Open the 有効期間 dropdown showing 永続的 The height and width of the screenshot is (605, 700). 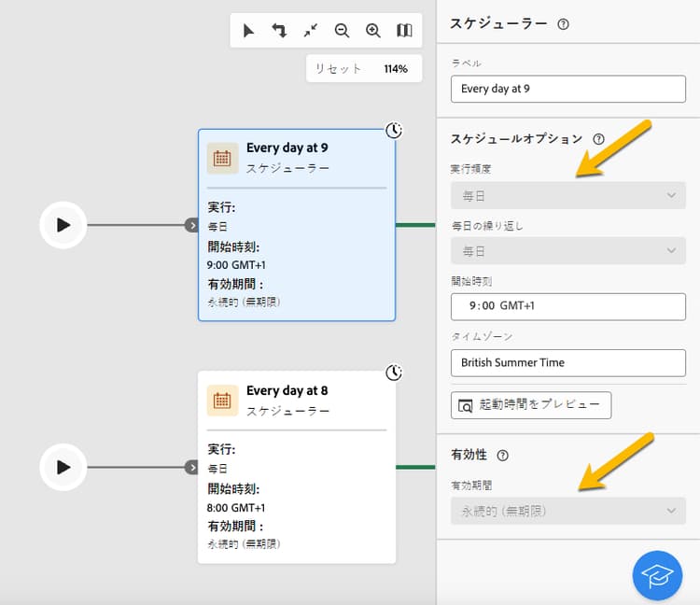[x=567, y=511]
